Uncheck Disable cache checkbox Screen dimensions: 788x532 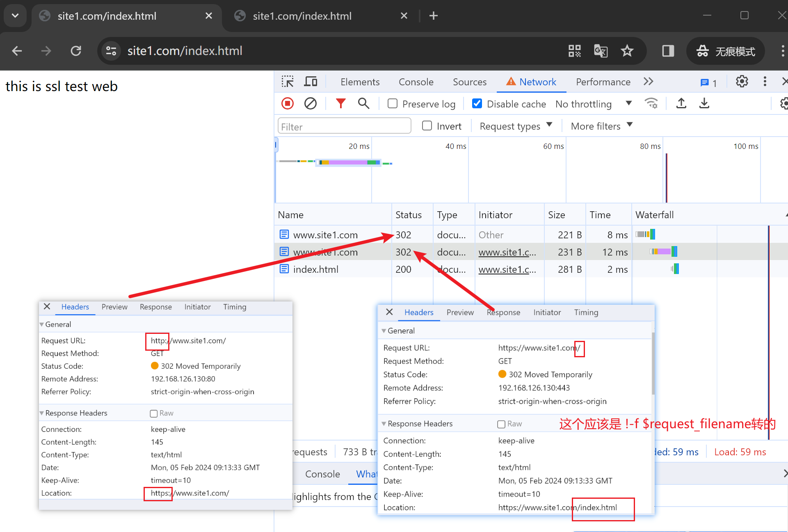(477, 104)
